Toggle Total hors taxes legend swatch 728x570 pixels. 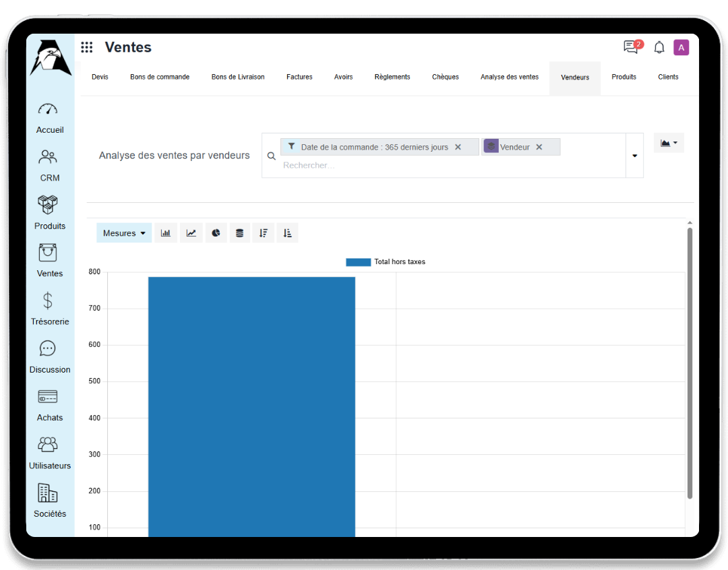coord(359,262)
